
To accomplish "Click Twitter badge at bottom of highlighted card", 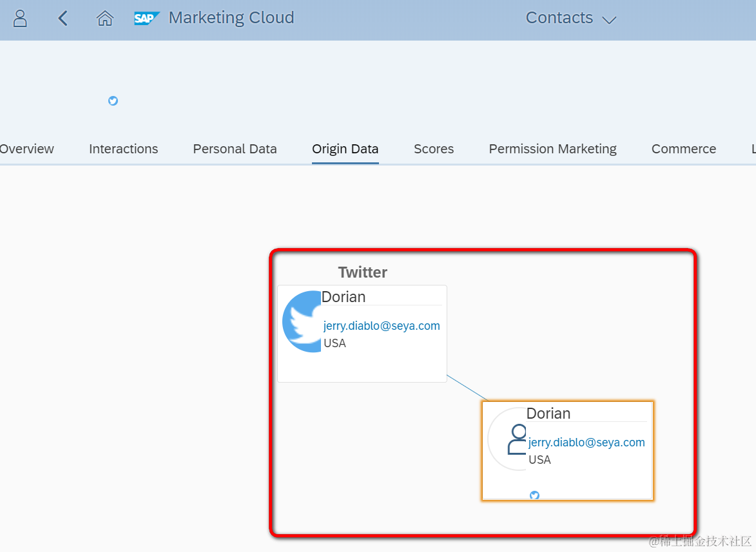I will (x=534, y=495).
